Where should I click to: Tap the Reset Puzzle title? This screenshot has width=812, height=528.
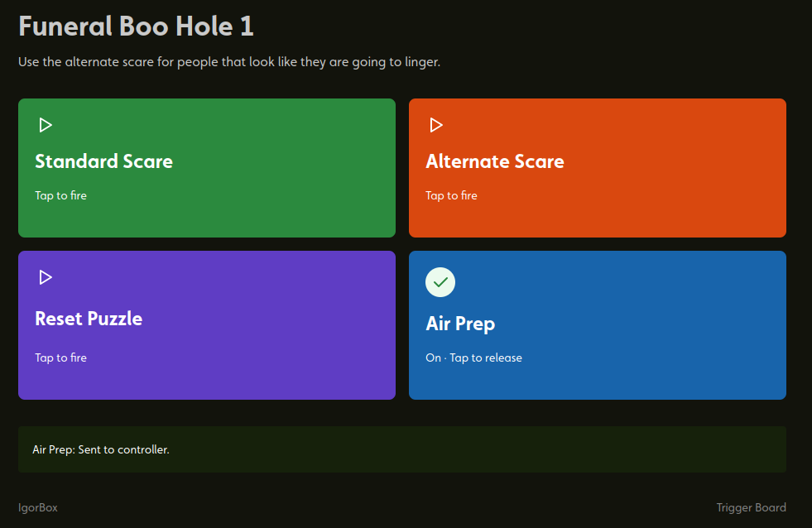[x=89, y=319]
